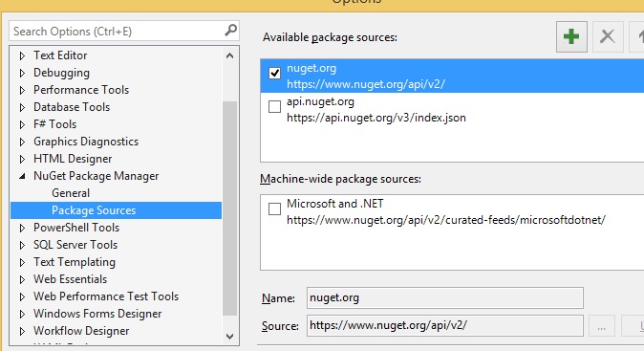The width and height of the screenshot is (644, 351).
Task: Click the options tree scrollbar thumb
Action: point(230,208)
